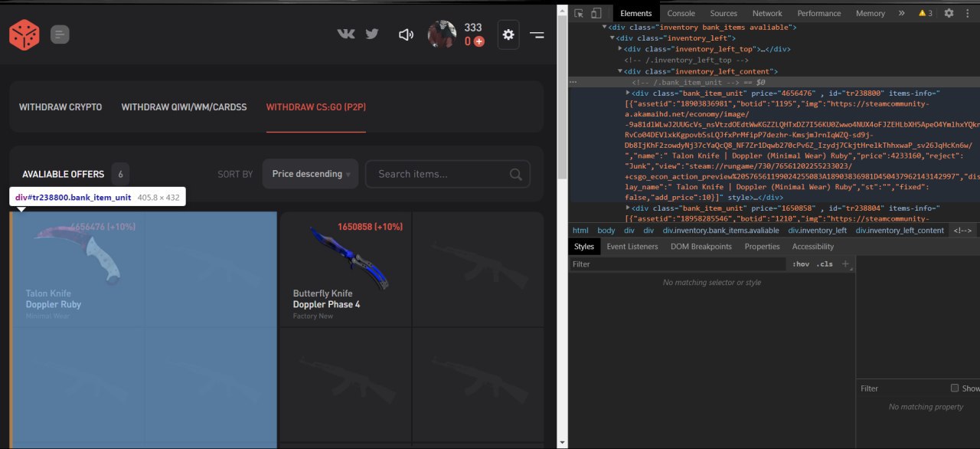Screen dimensions: 980x449
Task: Open the Event Listeners pane tab
Action: click(x=632, y=247)
